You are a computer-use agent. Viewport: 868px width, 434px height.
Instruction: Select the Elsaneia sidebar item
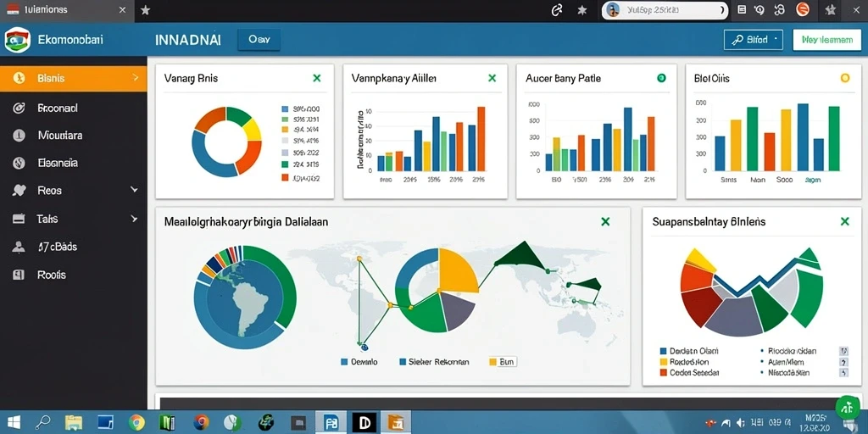[x=74, y=164]
